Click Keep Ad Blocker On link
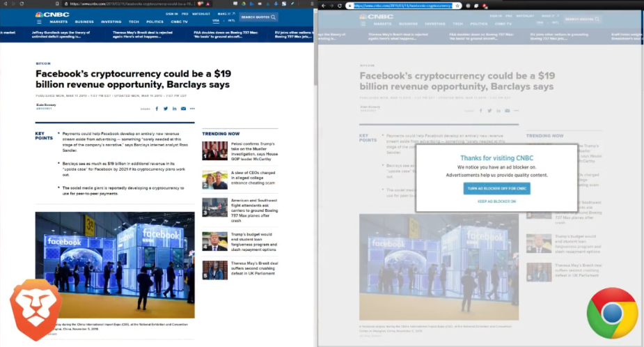The height and width of the screenshot is (347, 644). point(496,201)
